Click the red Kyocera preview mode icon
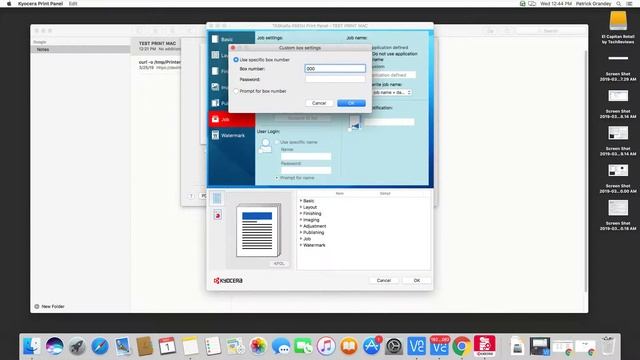 click(x=217, y=215)
